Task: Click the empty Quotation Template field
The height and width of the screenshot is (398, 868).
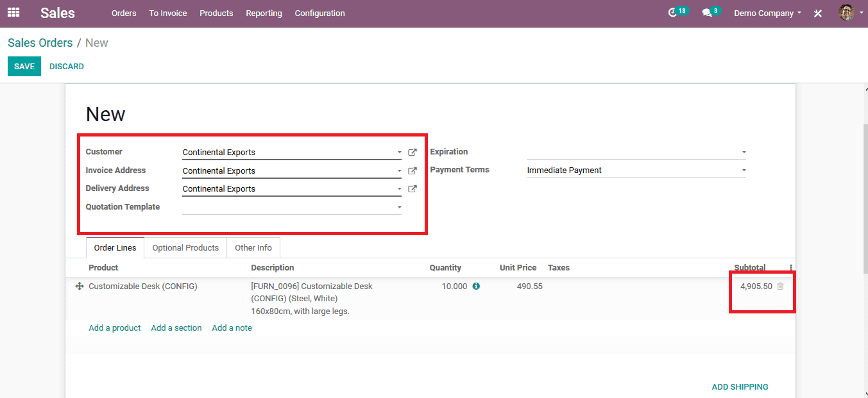Action: point(292,207)
